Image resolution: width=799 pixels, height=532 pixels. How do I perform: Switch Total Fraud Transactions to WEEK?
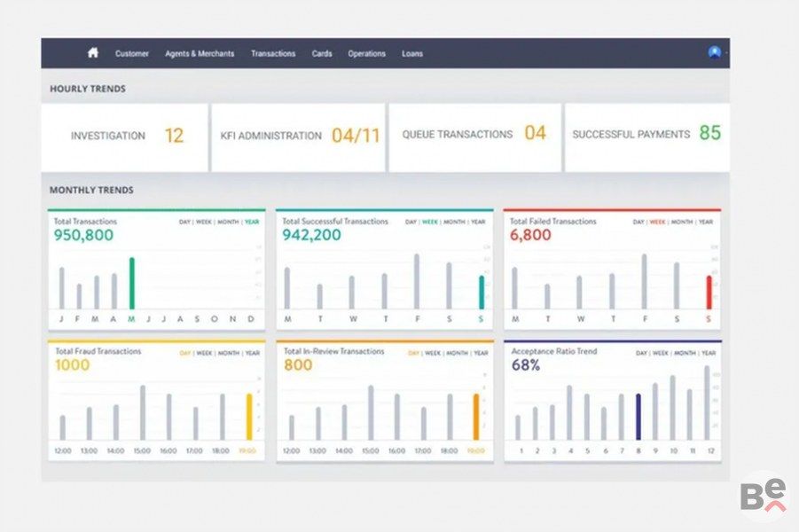point(205,353)
